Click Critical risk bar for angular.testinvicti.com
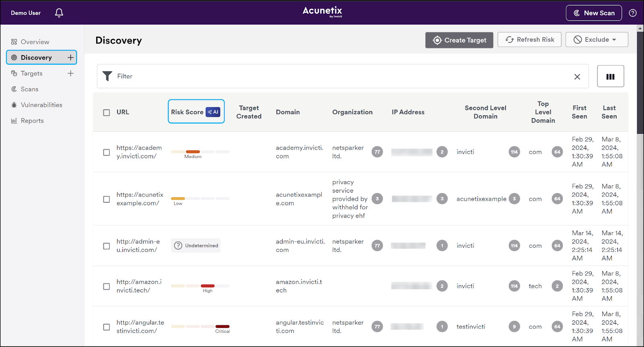This screenshot has width=644, height=347. point(223,326)
